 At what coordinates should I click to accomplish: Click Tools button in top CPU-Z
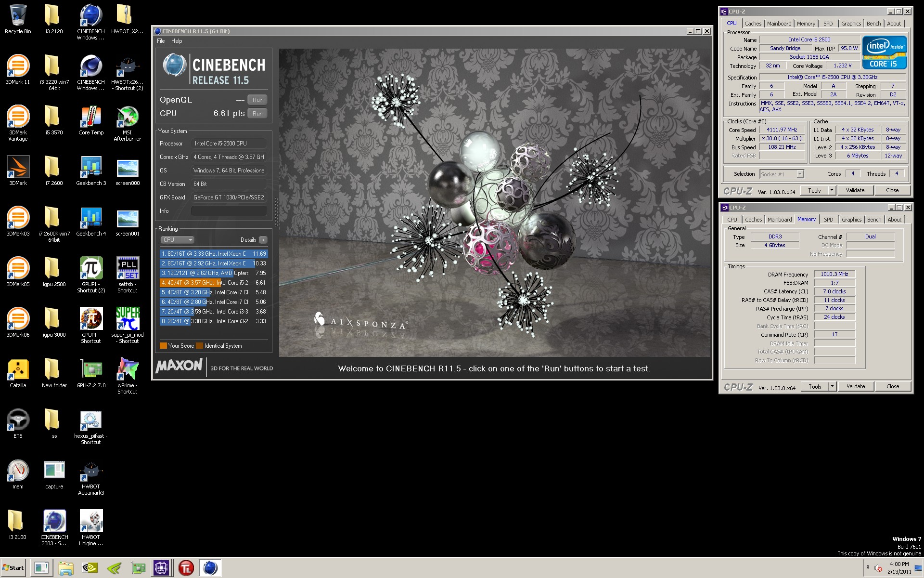[x=814, y=190]
